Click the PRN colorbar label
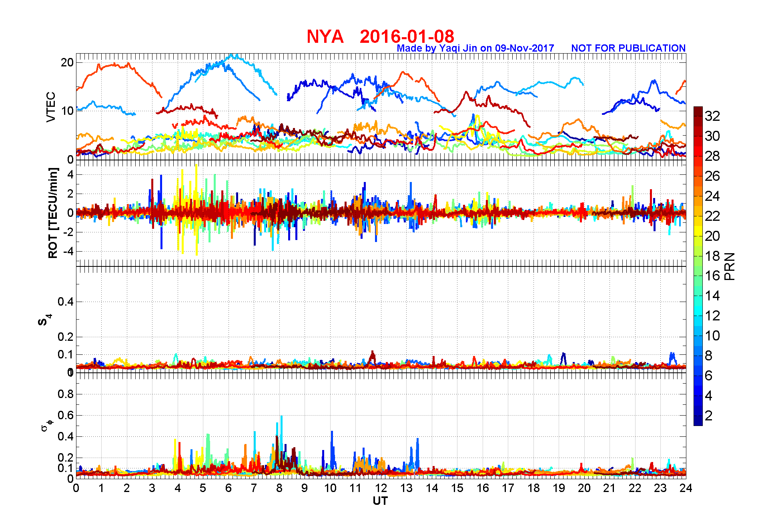The width and height of the screenshot is (762, 532). coord(730,266)
